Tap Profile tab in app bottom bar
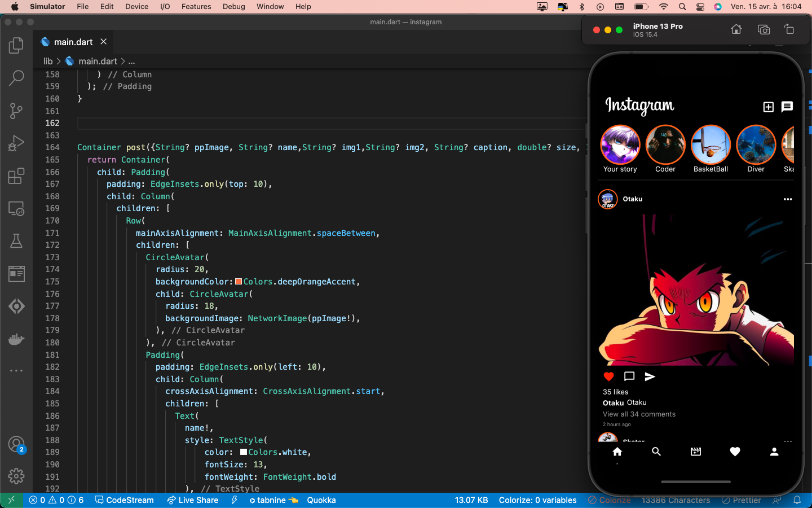Image resolution: width=812 pixels, height=508 pixels. pyautogui.click(x=774, y=452)
